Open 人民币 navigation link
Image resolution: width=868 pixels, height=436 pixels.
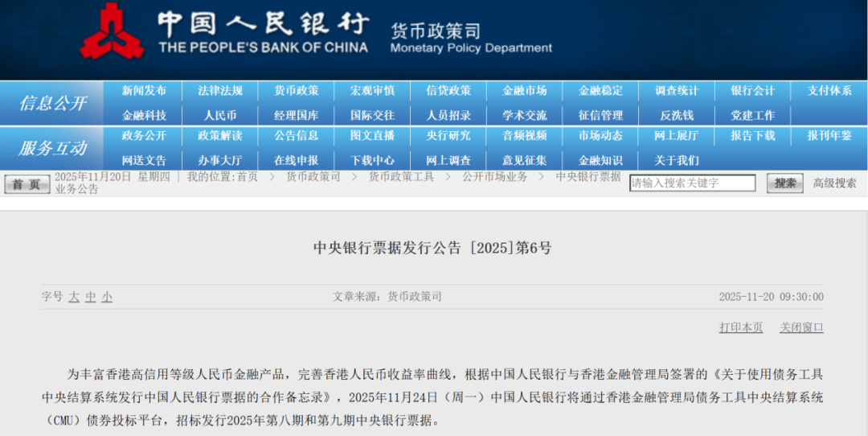219,115
